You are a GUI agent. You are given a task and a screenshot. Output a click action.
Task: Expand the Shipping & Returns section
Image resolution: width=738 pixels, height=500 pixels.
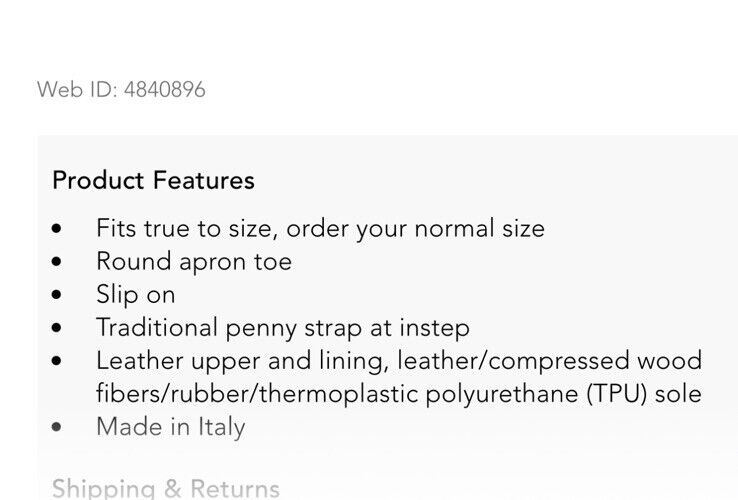coord(166,489)
